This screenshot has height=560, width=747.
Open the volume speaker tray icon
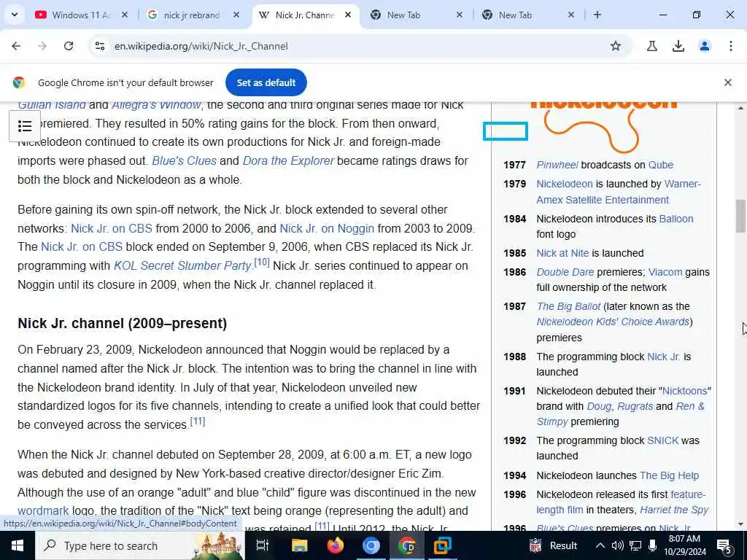coord(617,545)
